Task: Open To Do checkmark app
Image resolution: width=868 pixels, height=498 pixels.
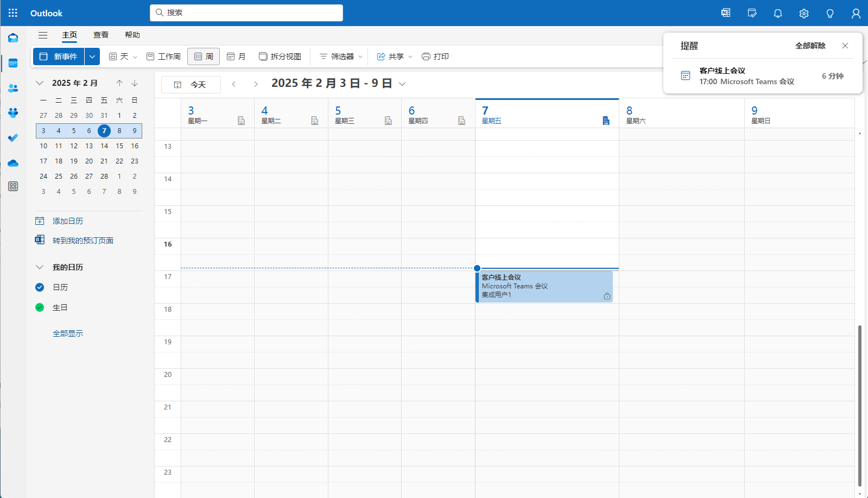Action: point(13,138)
